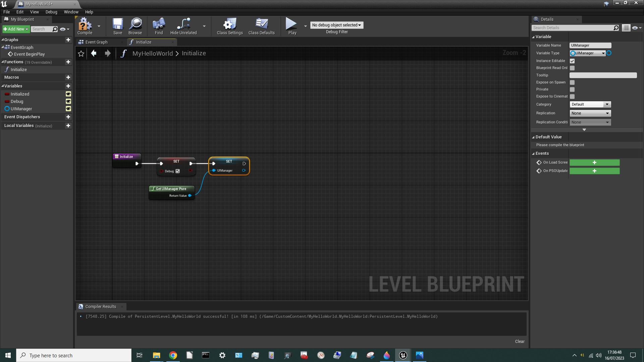Switch to Event Graph tab
The image size is (644, 362).
(x=97, y=42)
